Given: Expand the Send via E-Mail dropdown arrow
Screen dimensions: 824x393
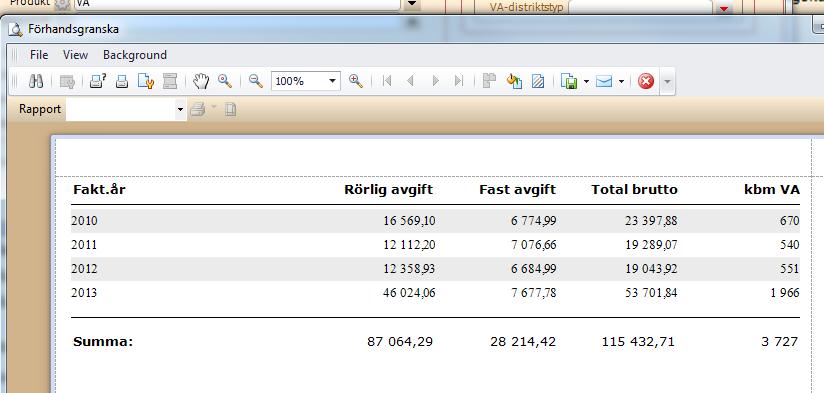Looking at the screenshot, I should (621, 81).
